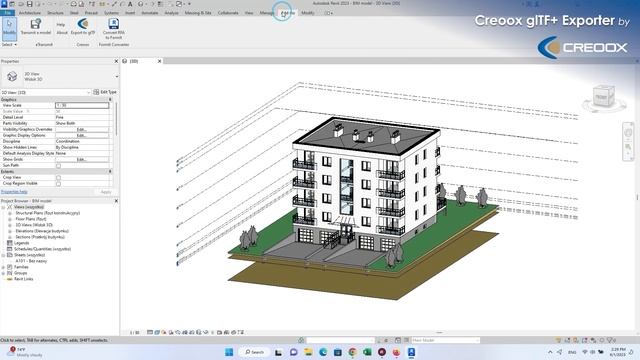
Task: Open the Select panel dropdown
Action: [x=9, y=44]
